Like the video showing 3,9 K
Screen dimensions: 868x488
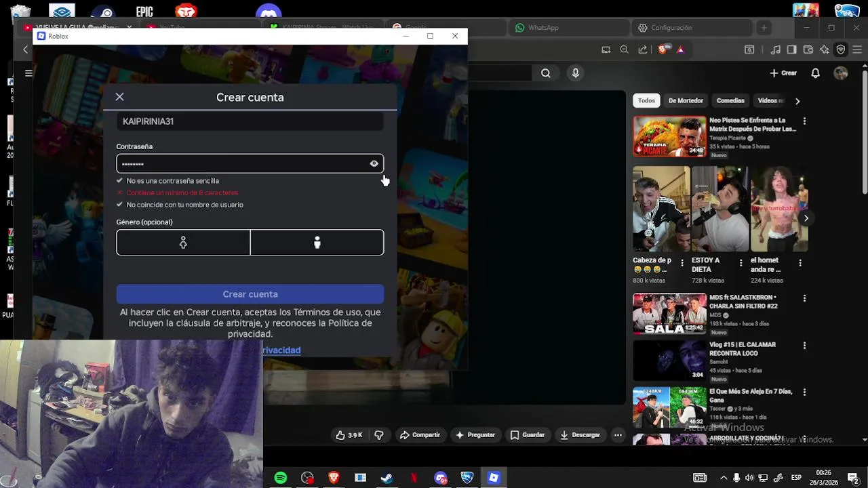tap(349, 435)
